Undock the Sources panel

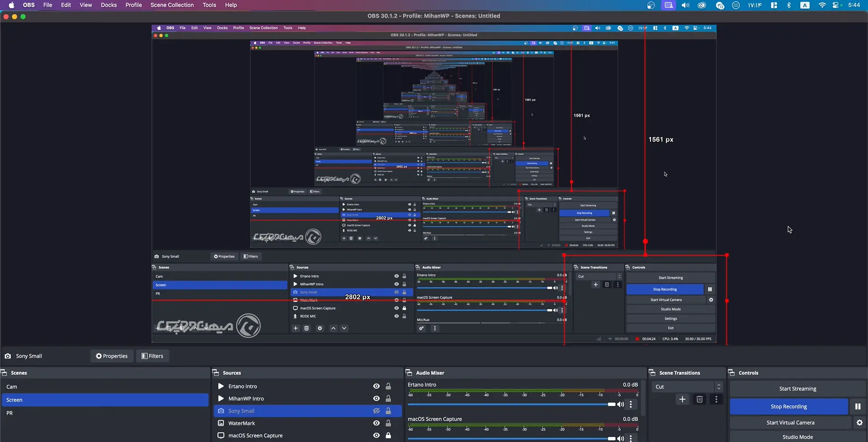pyautogui.click(x=216, y=373)
